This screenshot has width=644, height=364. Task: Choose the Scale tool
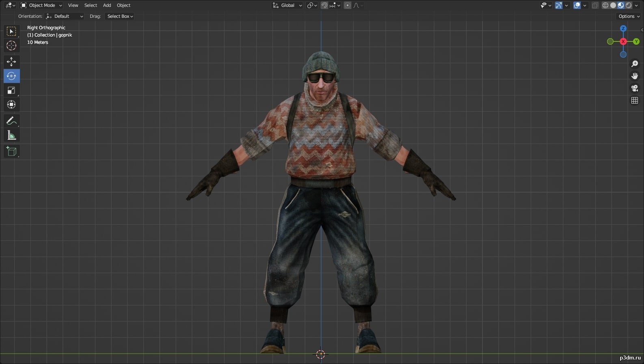click(x=11, y=90)
